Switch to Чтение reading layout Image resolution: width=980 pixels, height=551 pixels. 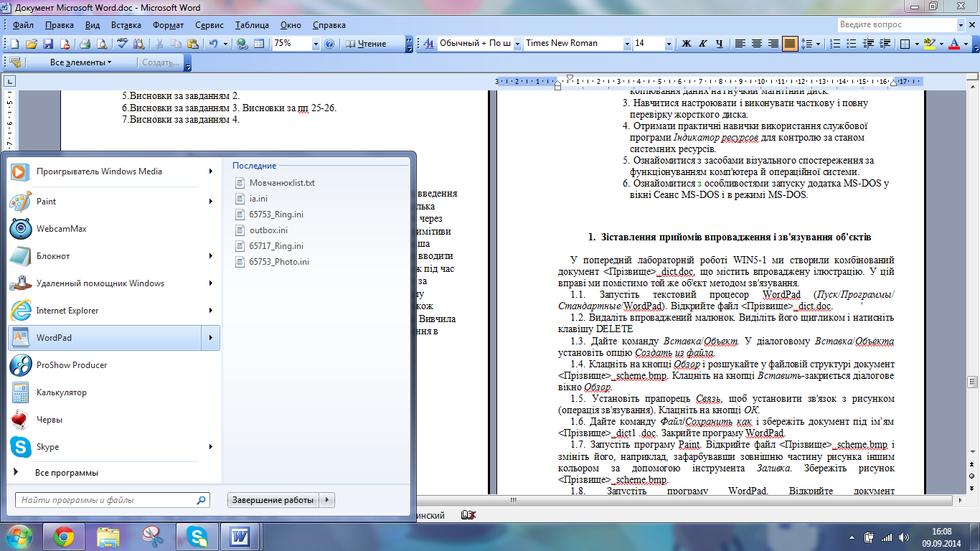coord(366,44)
